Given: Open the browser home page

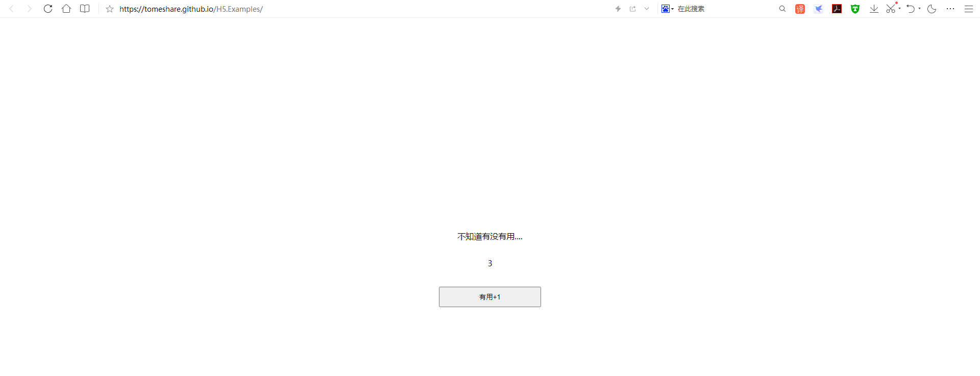Looking at the screenshot, I should (x=66, y=9).
